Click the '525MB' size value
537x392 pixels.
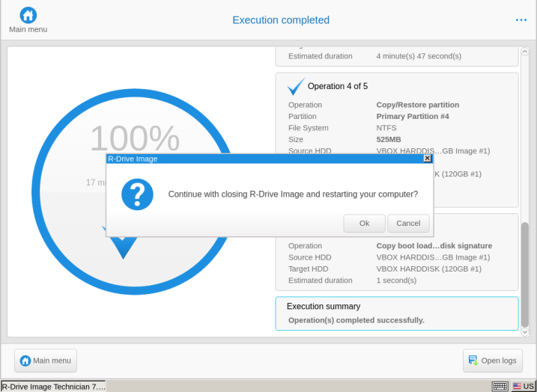389,140
